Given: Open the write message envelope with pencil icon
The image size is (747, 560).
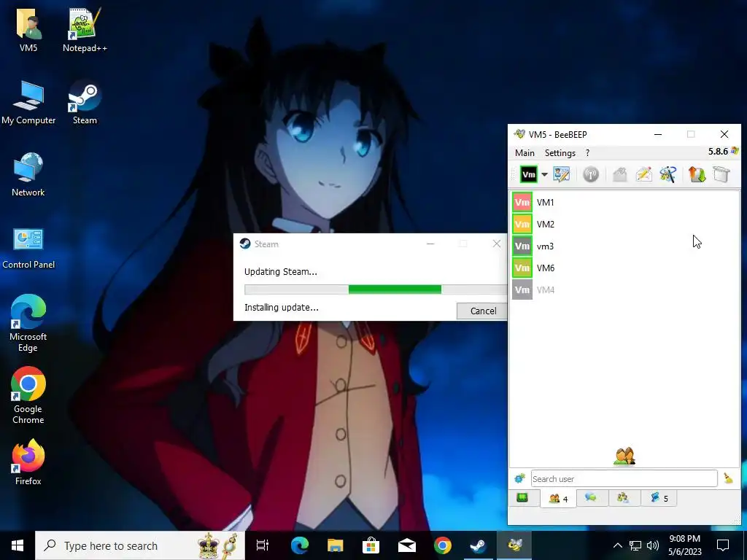Looking at the screenshot, I should pyautogui.click(x=643, y=174).
